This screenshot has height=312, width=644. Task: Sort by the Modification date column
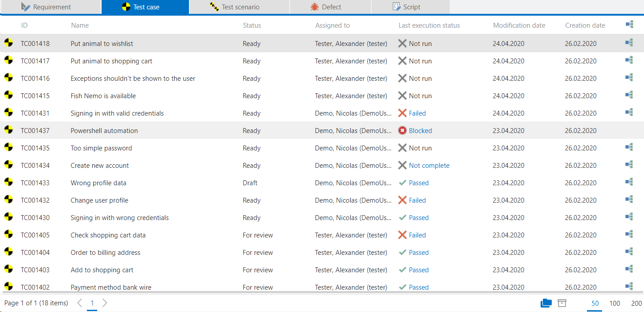pyautogui.click(x=519, y=25)
